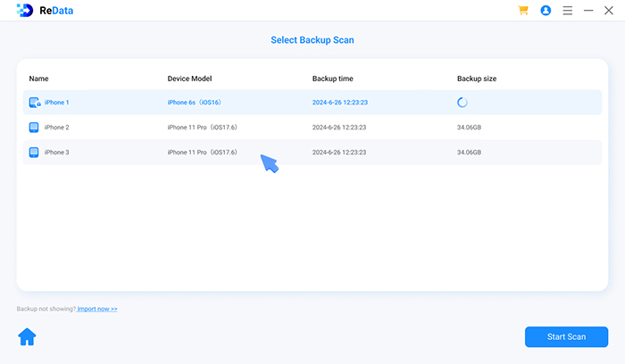Click the iPhone 3 device icon
This screenshot has height=364, width=625.
point(34,153)
